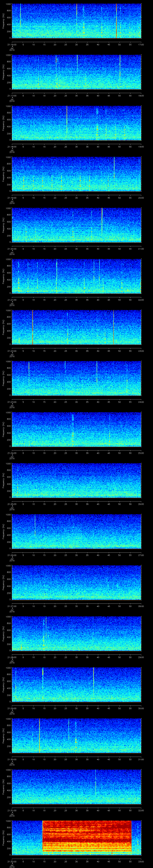
Task: Select the spectrogram panel starting at 21:27:00
Action: click(x=76, y=582)
